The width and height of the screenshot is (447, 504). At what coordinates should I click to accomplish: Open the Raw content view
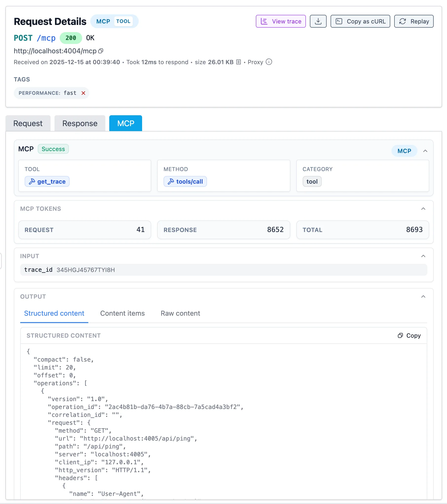[x=180, y=313]
